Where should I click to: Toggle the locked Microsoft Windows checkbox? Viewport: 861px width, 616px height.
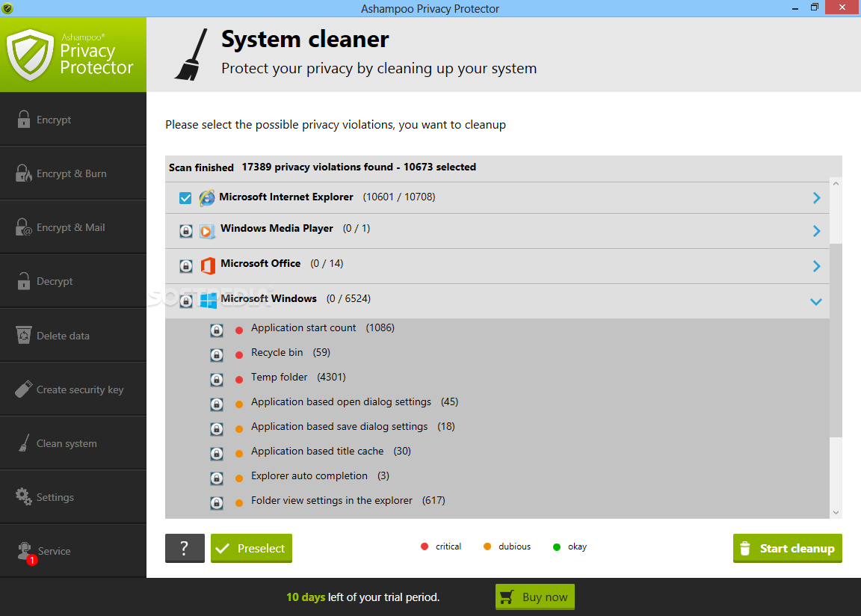pos(186,301)
